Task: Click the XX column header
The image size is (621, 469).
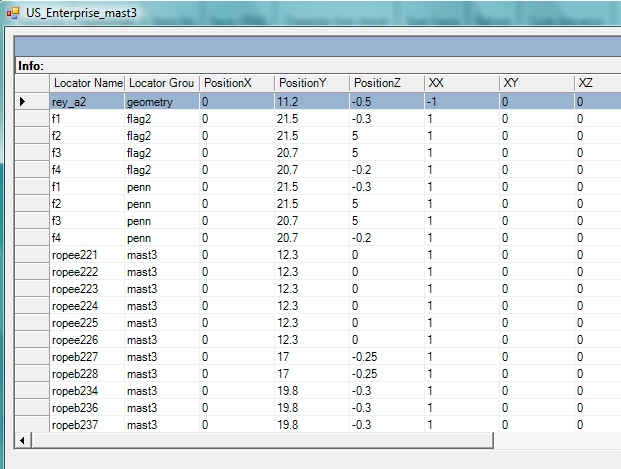Action: point(462,83)
